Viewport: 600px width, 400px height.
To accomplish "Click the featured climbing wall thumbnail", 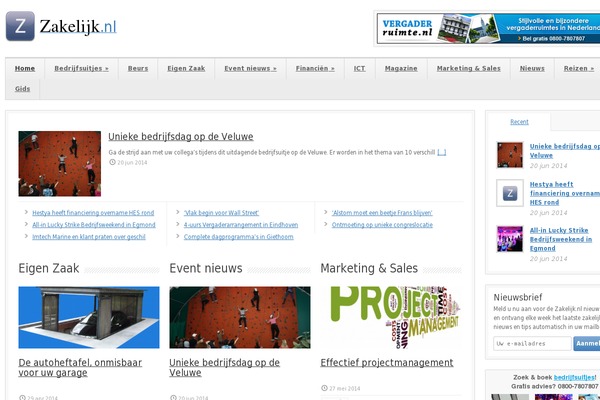I will 60,164.
